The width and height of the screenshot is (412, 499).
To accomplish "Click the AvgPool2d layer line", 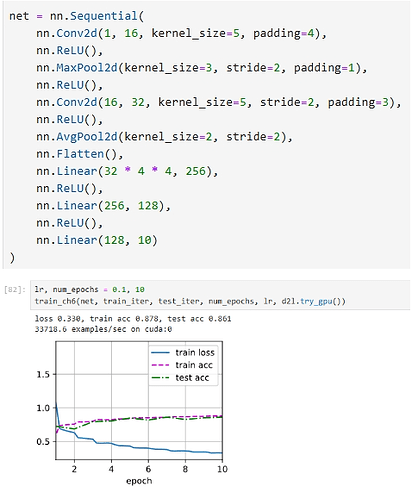I will point(164,137).
